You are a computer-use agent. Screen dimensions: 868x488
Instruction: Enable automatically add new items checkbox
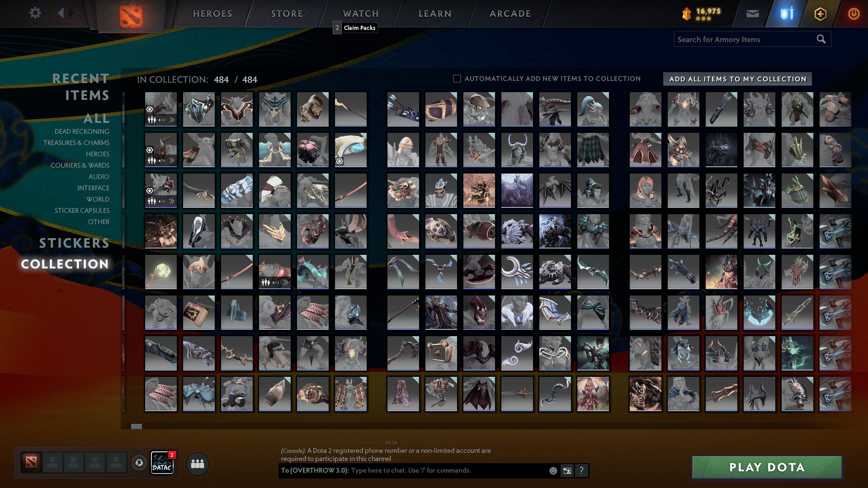coord(457,79)
